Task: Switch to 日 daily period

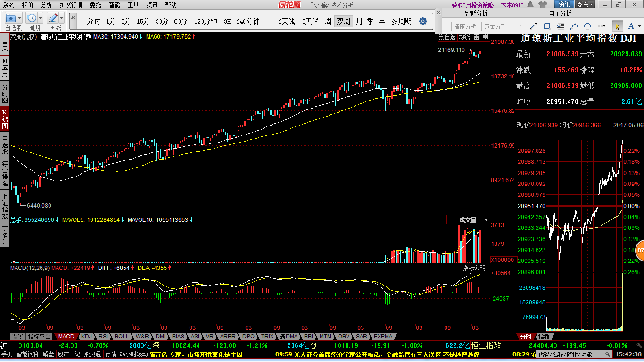Action: tap(269, 21)
